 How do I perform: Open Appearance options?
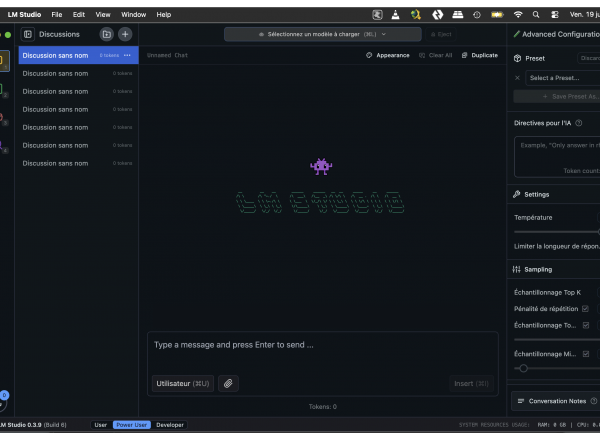388,55
